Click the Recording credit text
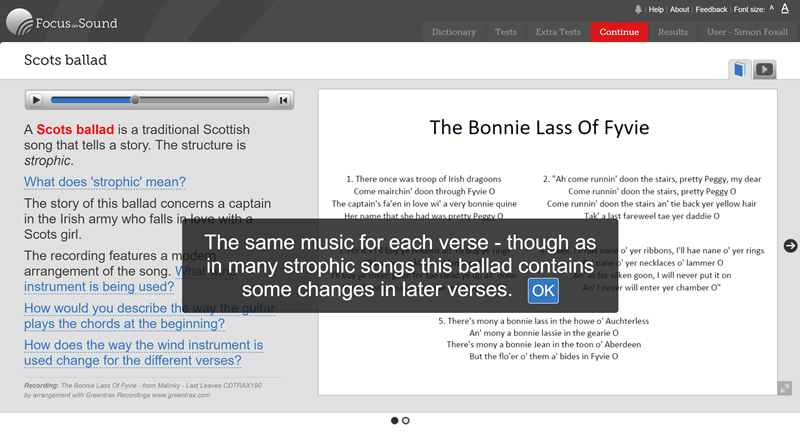Viewport: 800px width, 436px height. coord(143,390)
